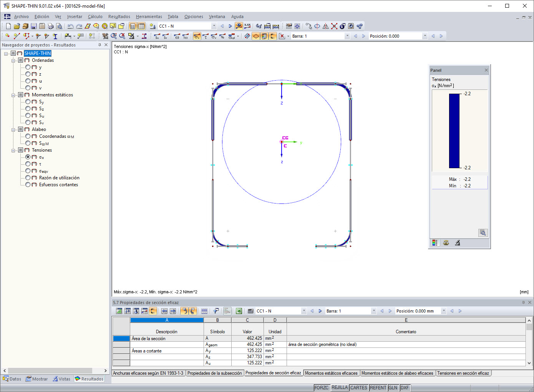Export table to Excel
Image resolution: width=534 pixels, height=392 pixels.
point(239,311)
